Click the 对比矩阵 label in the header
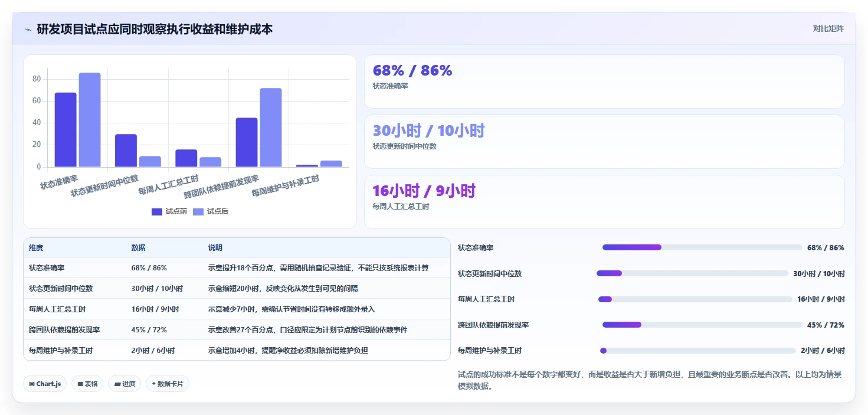This screenshot has width=868, height=415. [x=828, y=28]
